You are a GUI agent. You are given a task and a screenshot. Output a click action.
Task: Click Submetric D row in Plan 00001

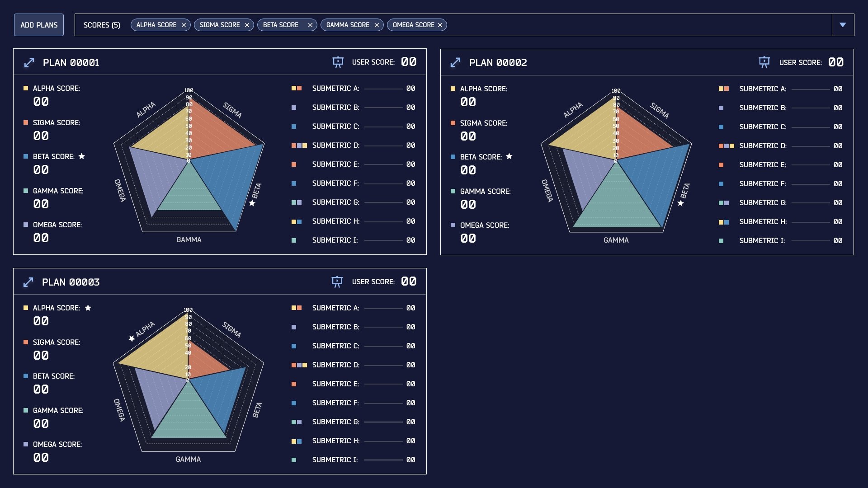[x=335, y=145]
